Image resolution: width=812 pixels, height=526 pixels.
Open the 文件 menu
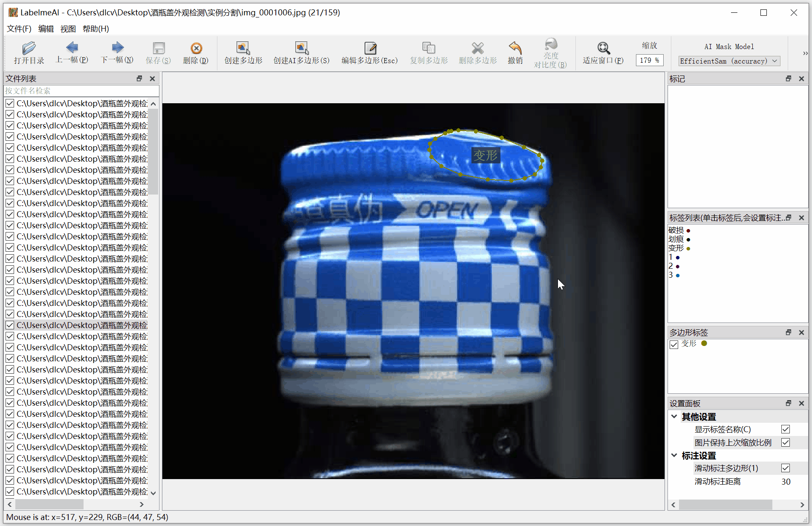pos(19,29)
